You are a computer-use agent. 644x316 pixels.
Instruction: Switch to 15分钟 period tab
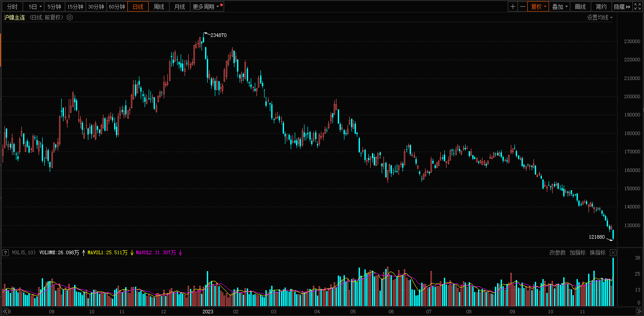coord(75,7)
